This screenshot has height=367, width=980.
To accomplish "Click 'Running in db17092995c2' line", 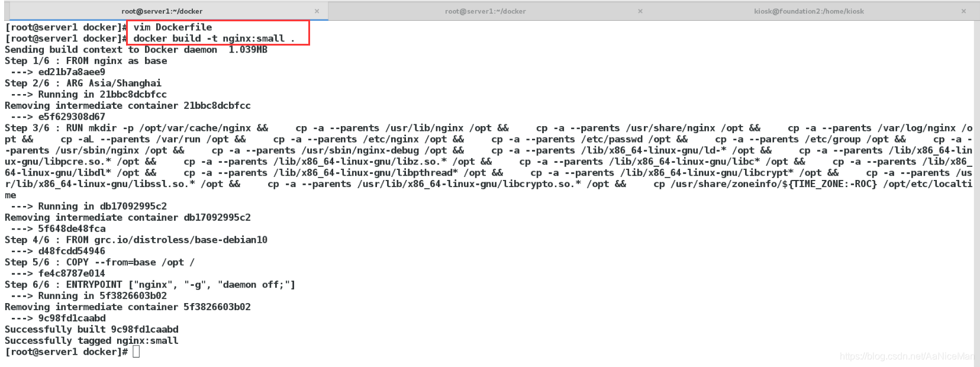I will point(89,207).
